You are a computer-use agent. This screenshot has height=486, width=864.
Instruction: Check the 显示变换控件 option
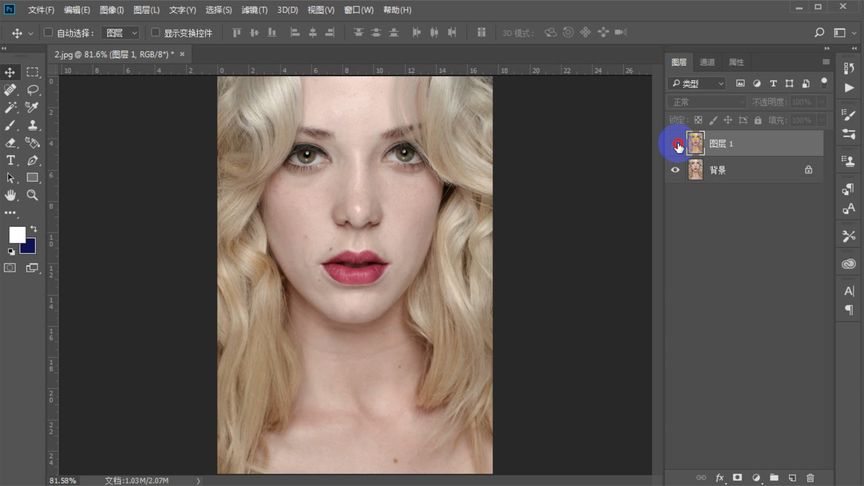(x=155, y=33)
